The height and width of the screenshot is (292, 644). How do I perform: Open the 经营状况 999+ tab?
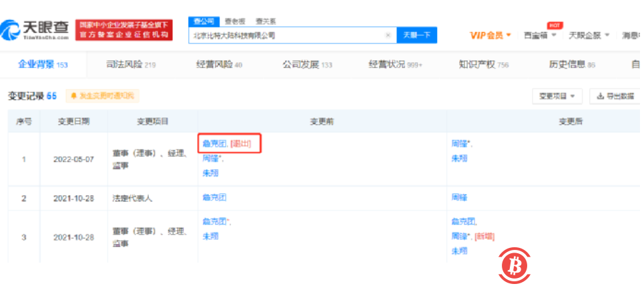click(x=396, y=65)
